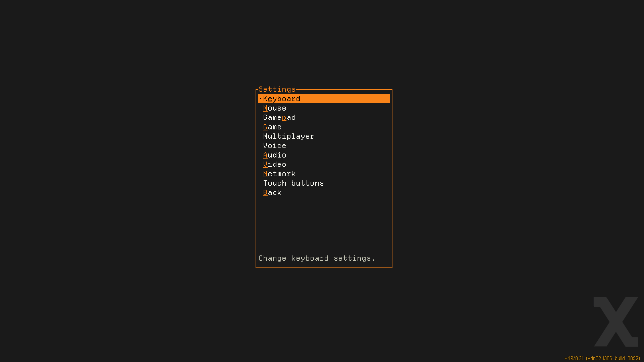Click the empty orange highlight bar right of Keyboard
The height and width of the screenshot is (362, 644).
345,99
